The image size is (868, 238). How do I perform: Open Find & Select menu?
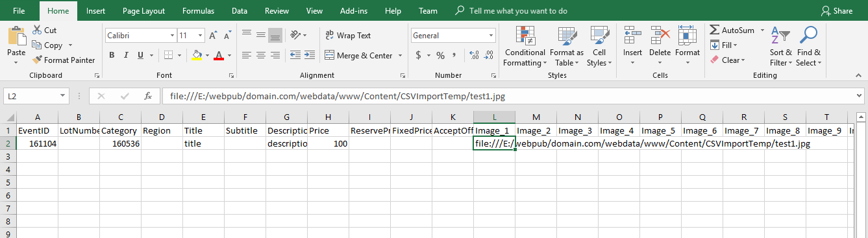click(x=809, y=46)
